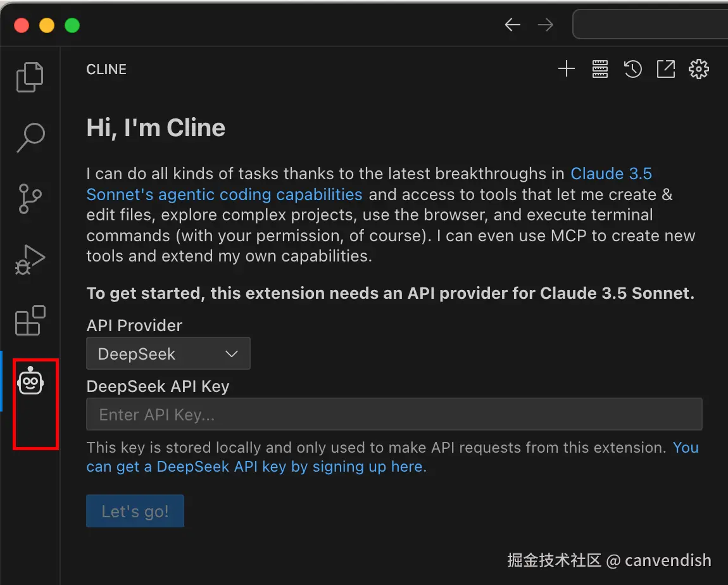The height and width of the screenshot is (585, 728).
Task: Open the Search view in sidebar
Action: [30, 137]
